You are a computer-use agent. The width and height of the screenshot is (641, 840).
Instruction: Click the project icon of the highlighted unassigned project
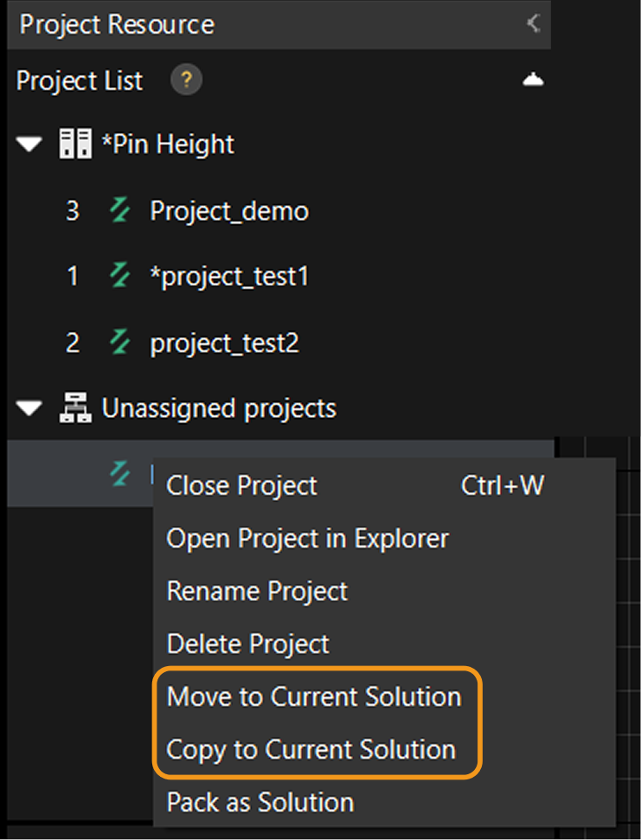point(119,473)
